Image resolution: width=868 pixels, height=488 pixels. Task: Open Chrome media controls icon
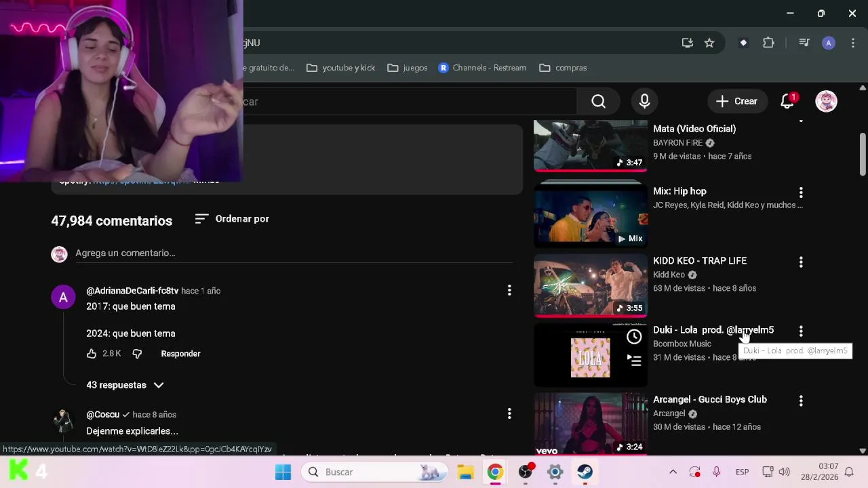[804, 43]
